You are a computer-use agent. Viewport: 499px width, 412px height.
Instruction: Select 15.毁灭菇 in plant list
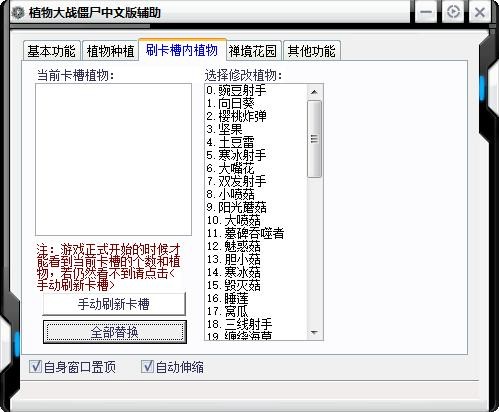click(256, 285)
